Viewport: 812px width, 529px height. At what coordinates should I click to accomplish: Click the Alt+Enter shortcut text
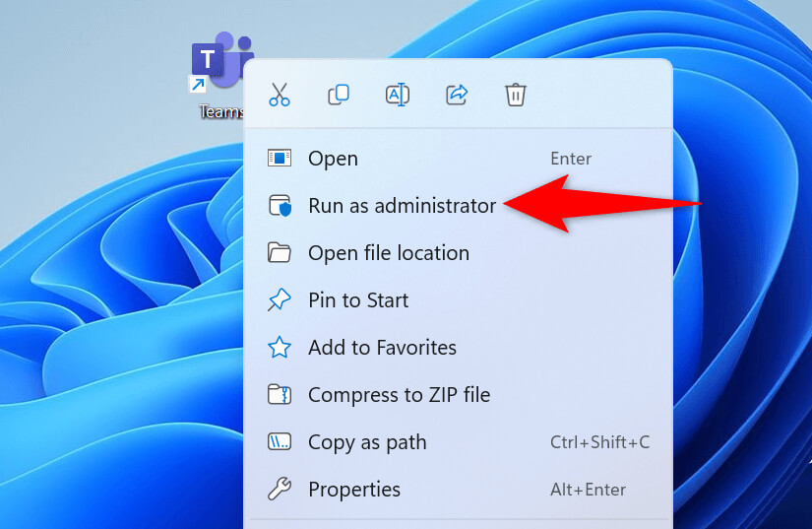(x=588, y=490)
